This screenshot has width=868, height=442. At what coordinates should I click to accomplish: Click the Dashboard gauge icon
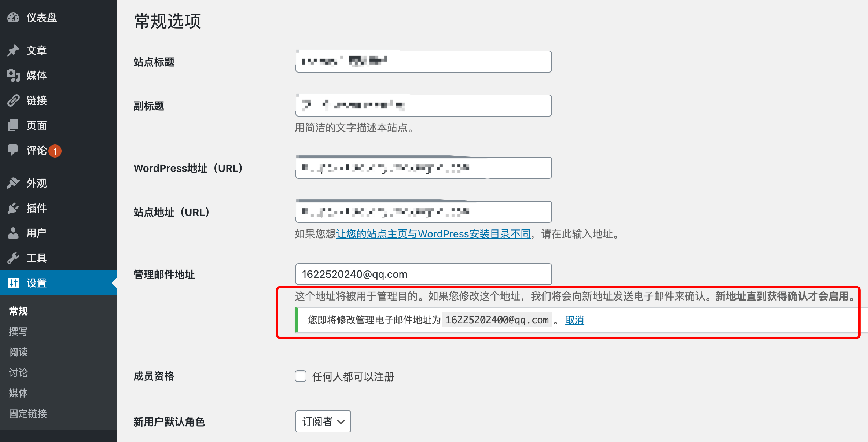pyautogui.click(x=13, y=18)
